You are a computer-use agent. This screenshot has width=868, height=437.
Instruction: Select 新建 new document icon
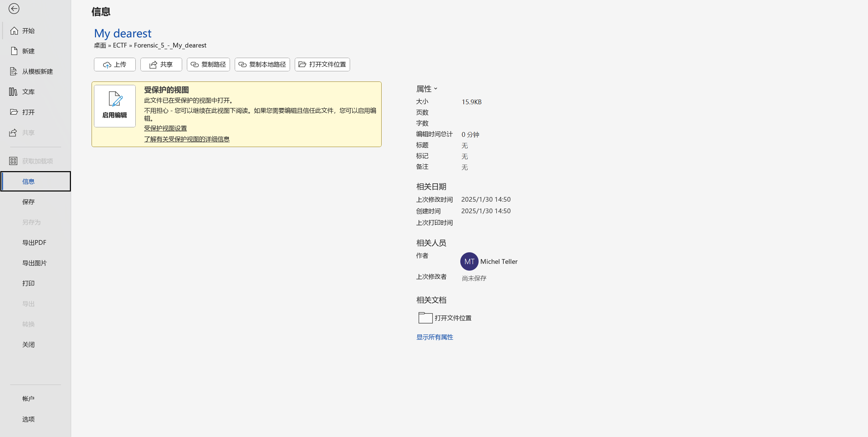pyautogui.click(x=14, y=51)
